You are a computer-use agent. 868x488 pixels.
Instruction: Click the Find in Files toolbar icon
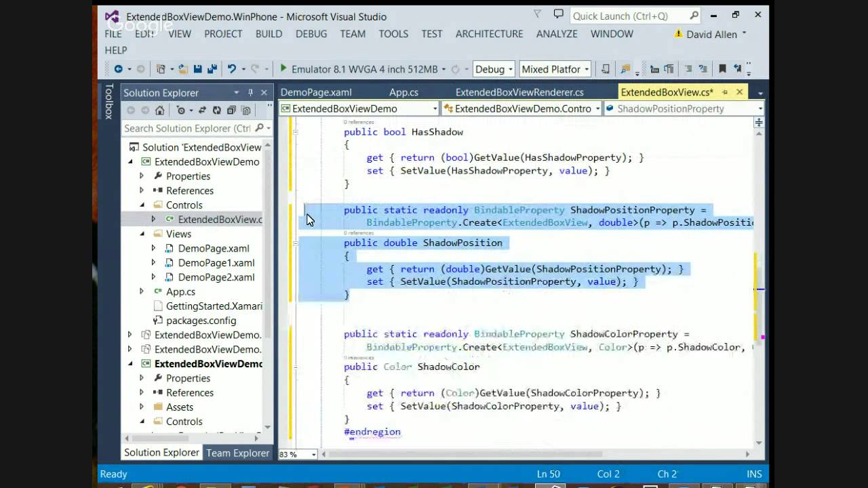click(x=625, y=69)
